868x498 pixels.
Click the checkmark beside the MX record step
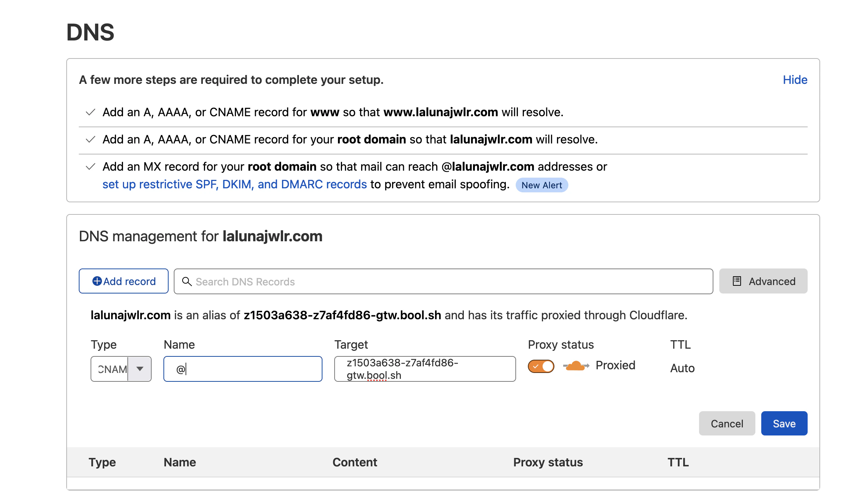[89, 167]
